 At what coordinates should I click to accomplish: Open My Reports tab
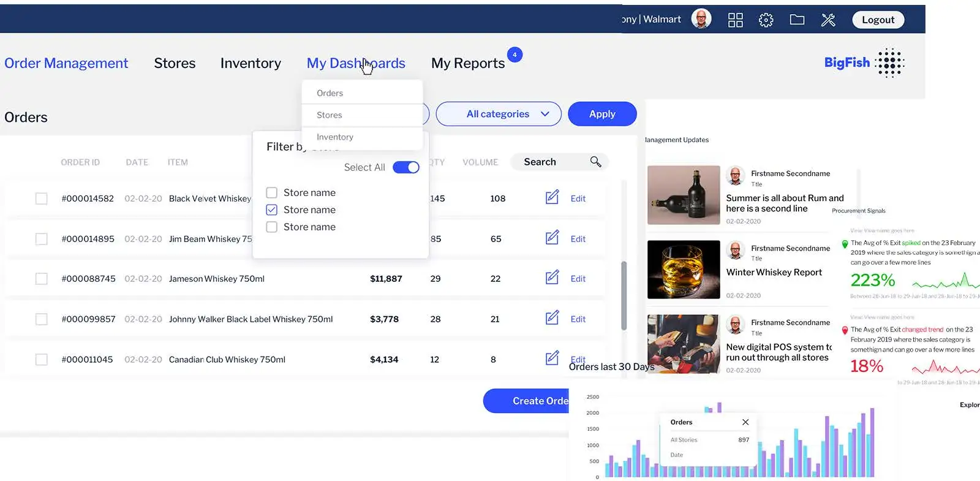pyautogui.click(x=467, y=63)
